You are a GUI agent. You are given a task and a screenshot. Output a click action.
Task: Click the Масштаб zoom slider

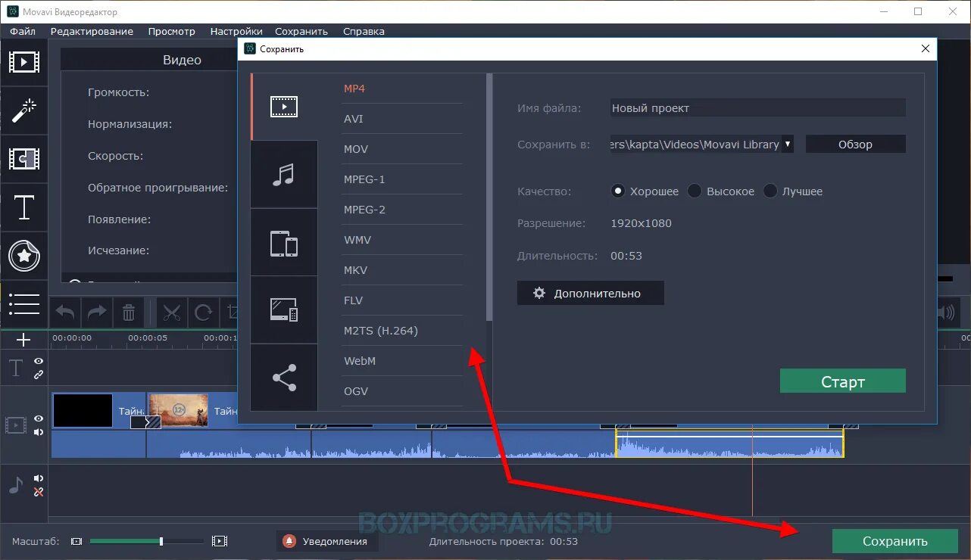(x=147, y=541)
